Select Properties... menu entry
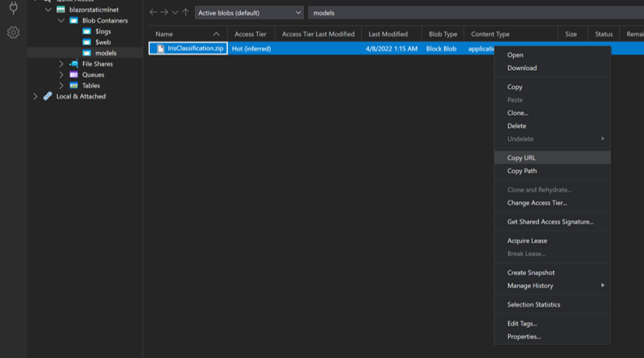The height and width of the screenshot is (358, 644). click(x=552, y=337)
